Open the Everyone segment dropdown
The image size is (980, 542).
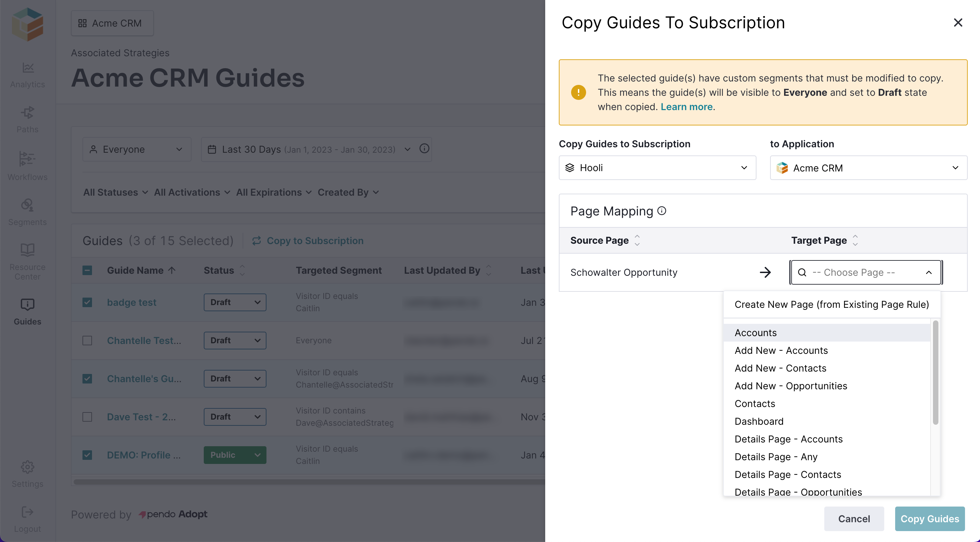point(137,149)
